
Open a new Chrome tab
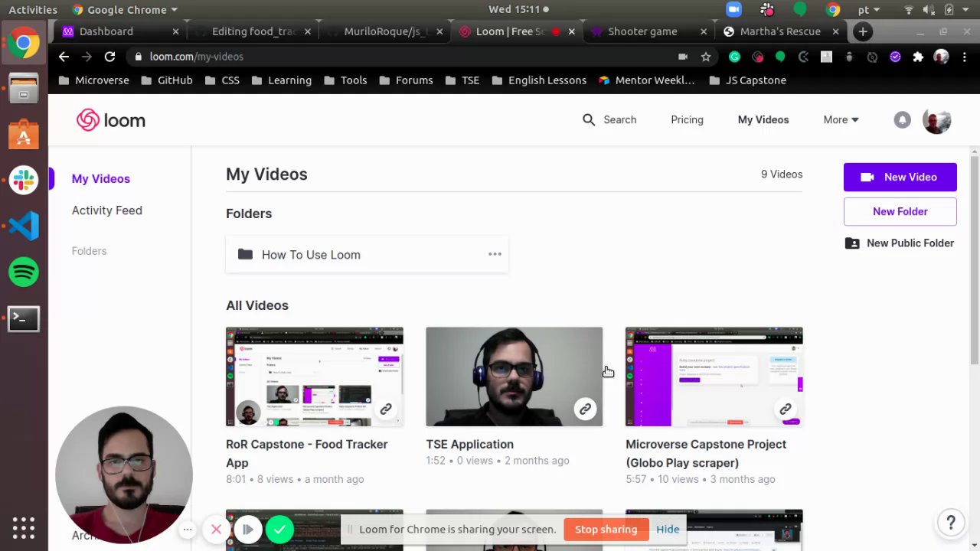point(863,31)
